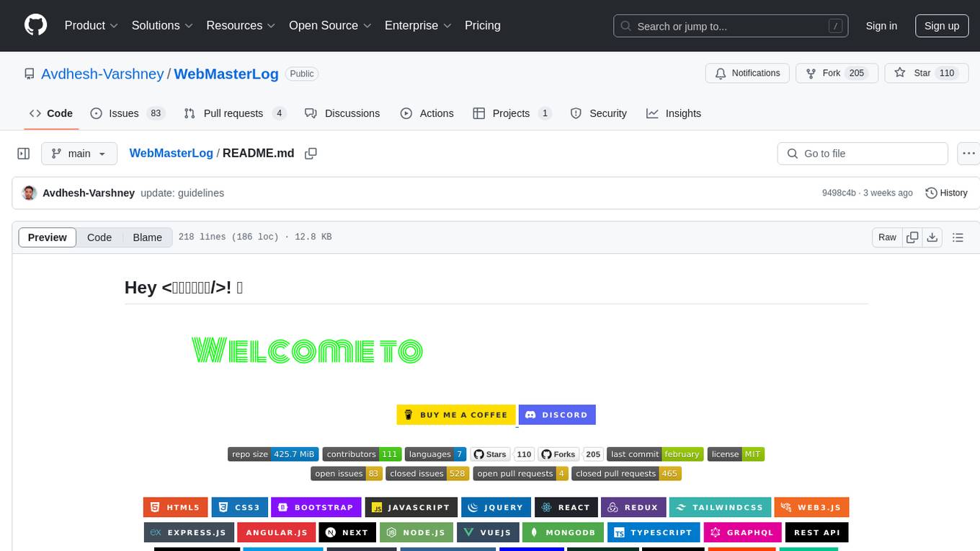View the file History
Screen dimensions: 980x551
point(946,193)
